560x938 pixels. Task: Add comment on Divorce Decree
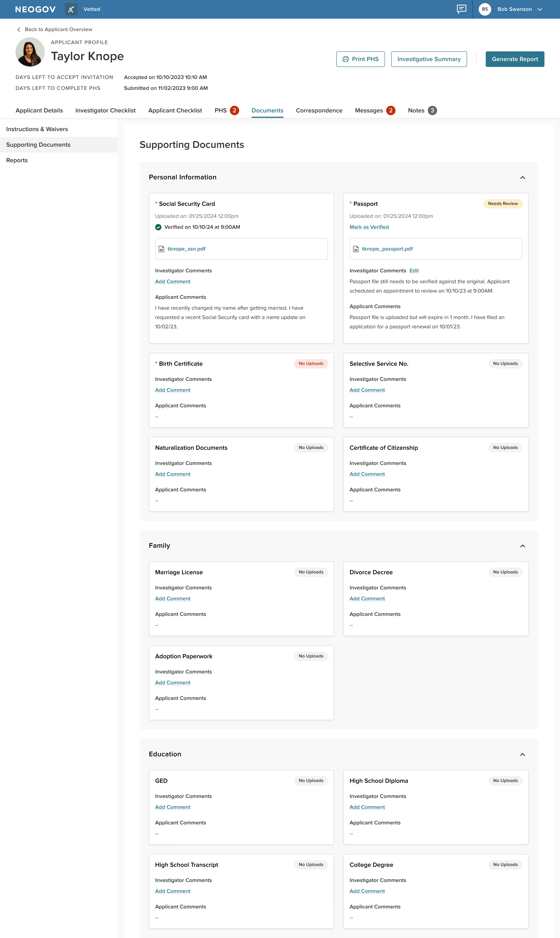367,599
